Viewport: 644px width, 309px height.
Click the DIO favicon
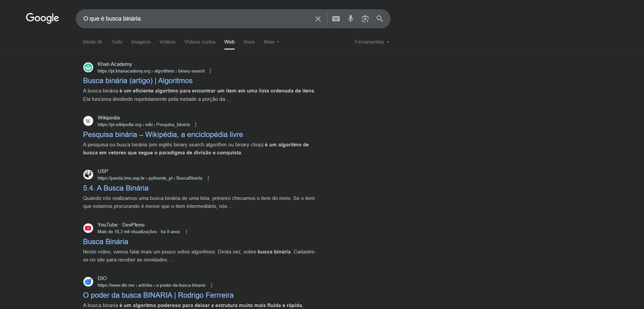click(88, 282)
